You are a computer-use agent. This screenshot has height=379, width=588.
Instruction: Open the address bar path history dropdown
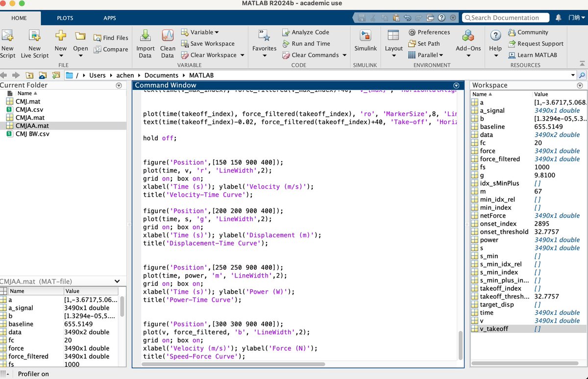(573, 76)
